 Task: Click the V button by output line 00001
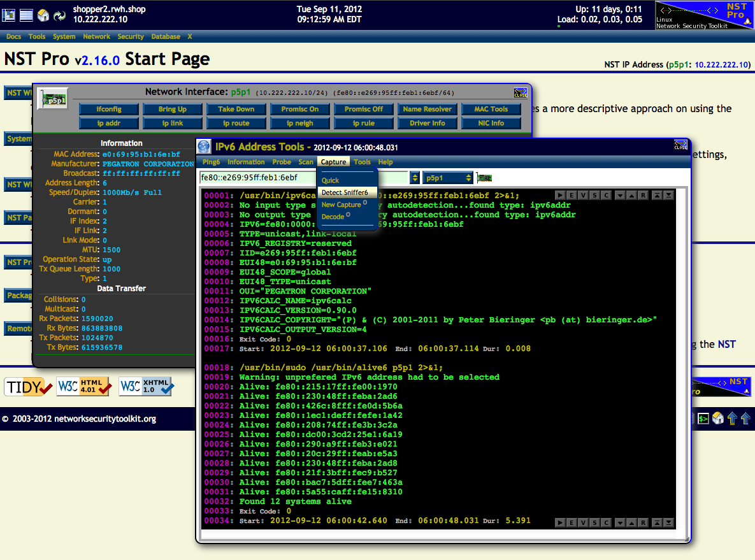coord(583,195)
